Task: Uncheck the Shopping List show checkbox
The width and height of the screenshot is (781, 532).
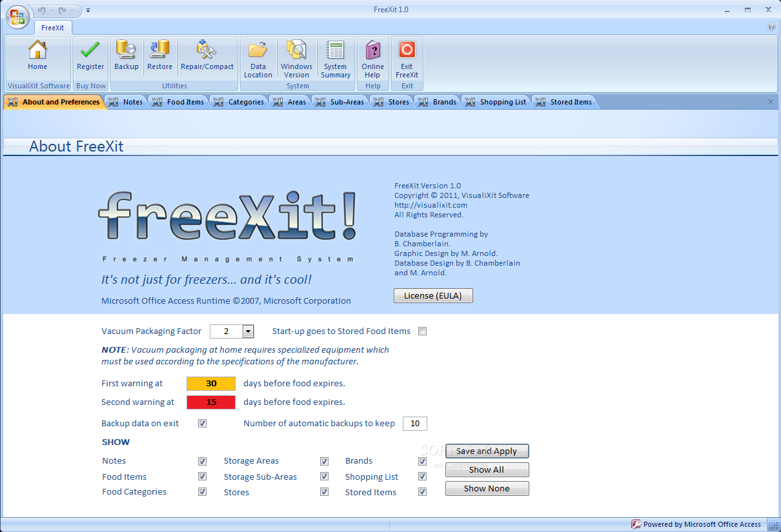Action: [x=423, y=477]
